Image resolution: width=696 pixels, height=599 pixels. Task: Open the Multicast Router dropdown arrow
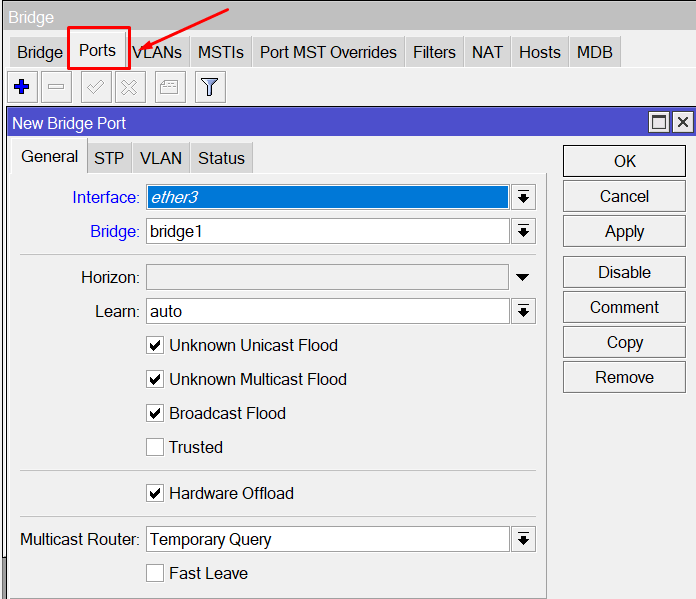523,539
